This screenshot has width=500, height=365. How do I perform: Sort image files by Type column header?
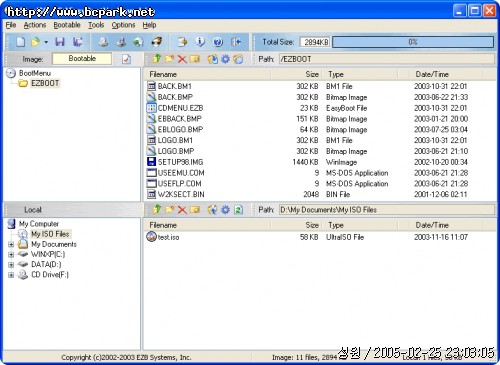coord(360,74)
